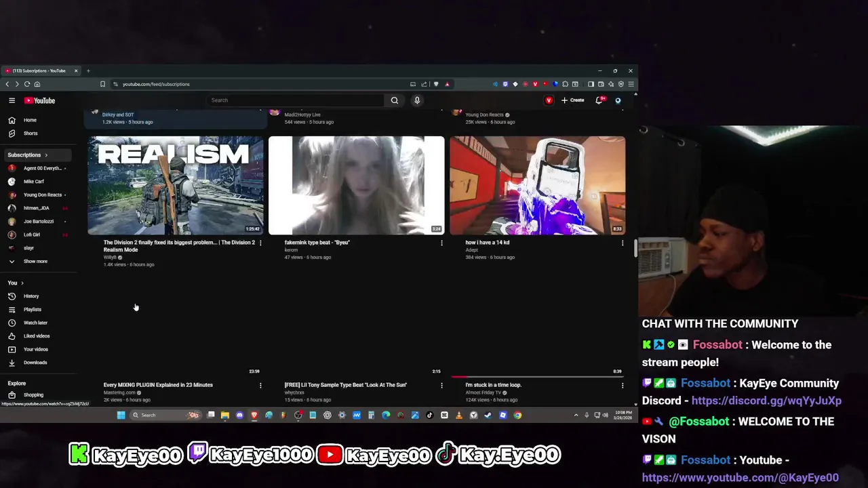Open the account avatar menu
The image size is (868, 488).
(618, 100)
